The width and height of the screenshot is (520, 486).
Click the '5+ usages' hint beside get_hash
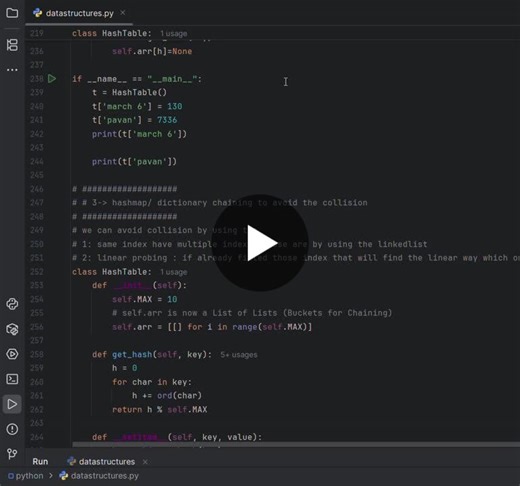pos(239,355)
